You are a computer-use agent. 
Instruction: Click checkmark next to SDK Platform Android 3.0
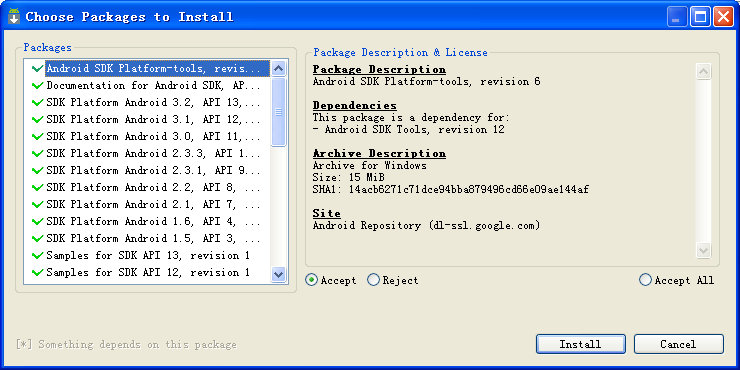(38, 136)
